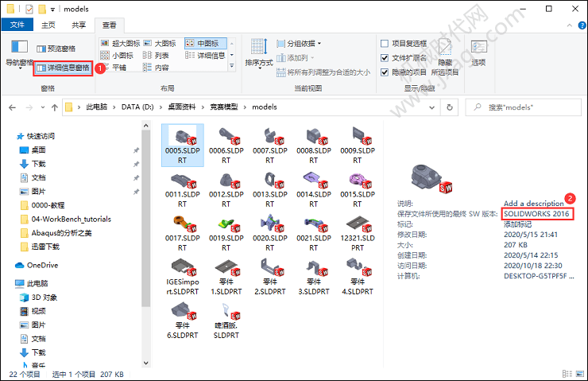Screen dimensions: 588x381
Task: Switch to the 共享 share tab
Action: tap(79, 25)
